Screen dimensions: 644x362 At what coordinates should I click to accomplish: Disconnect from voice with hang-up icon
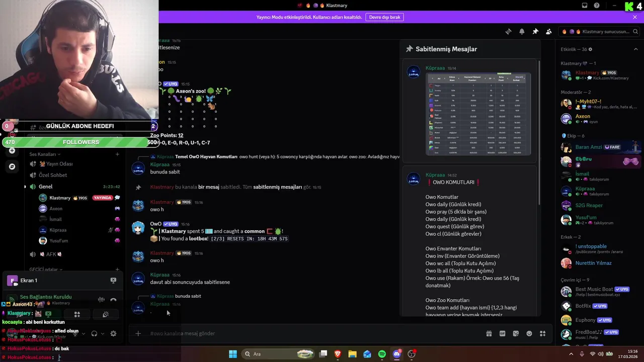(113, 300)
